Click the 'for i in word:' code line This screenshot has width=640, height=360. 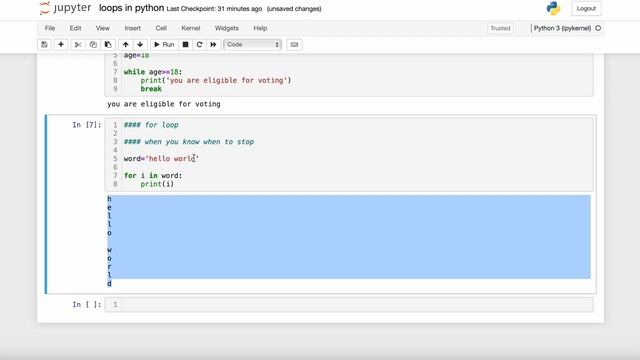tap(153, 176)
